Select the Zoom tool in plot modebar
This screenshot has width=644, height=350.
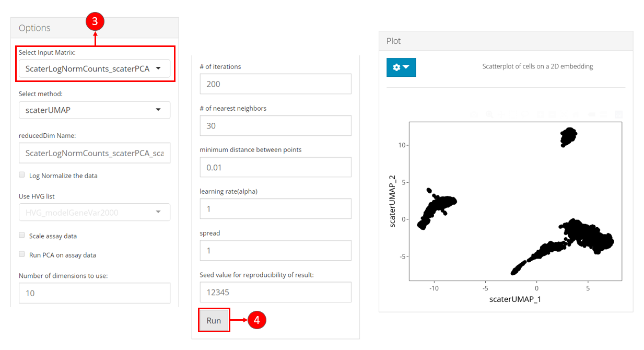(489, 114)
